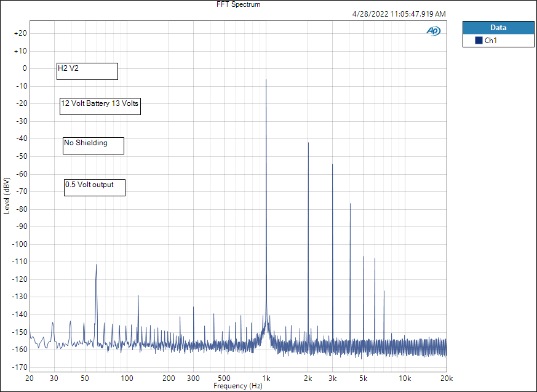Click the -150 level axis tick label

coord(19,332)
